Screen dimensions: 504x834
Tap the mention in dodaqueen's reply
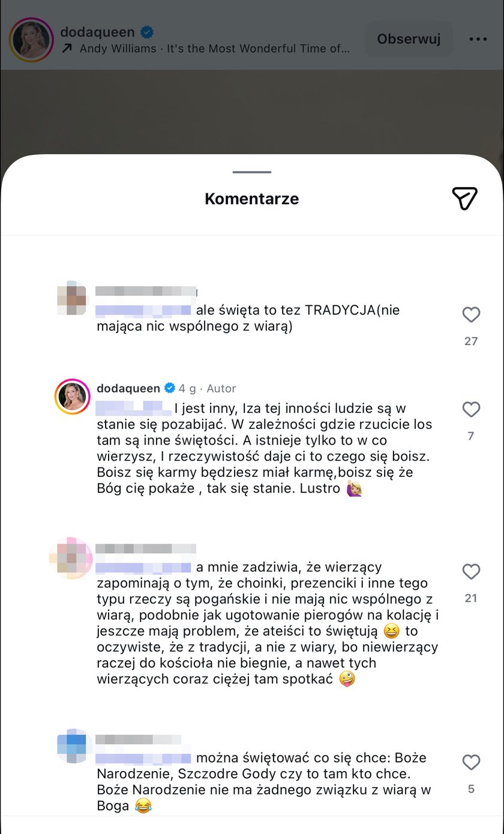click(133, 408)
